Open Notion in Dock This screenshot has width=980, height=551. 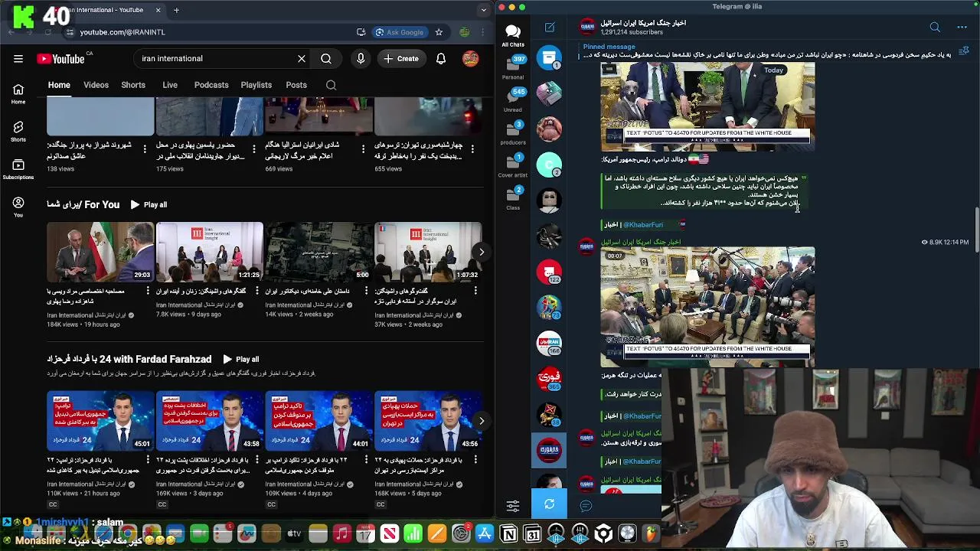click(508, 533)
